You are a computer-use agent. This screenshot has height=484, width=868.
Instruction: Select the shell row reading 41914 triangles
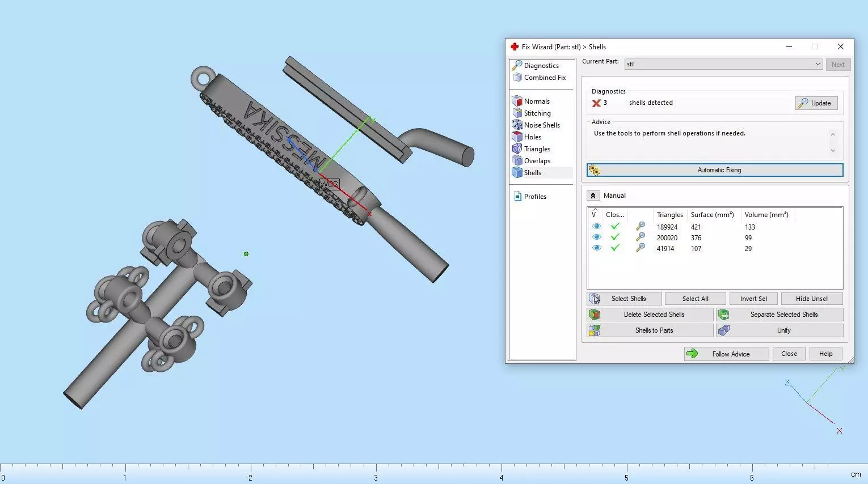(x=715, y=248)
